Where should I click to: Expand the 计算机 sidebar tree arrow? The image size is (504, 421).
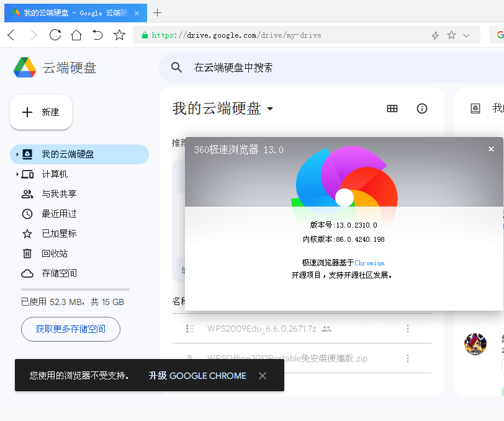(x=17, y=174)
